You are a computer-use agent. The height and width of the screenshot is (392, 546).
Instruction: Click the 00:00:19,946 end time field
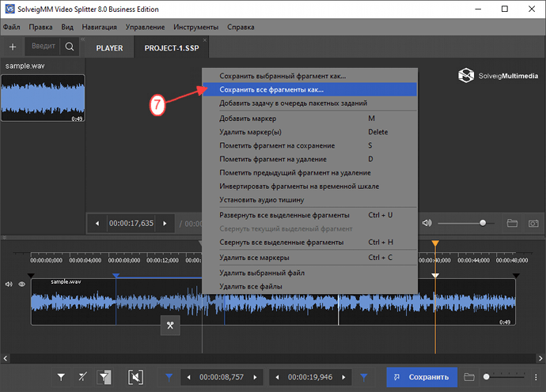(310, 378)
